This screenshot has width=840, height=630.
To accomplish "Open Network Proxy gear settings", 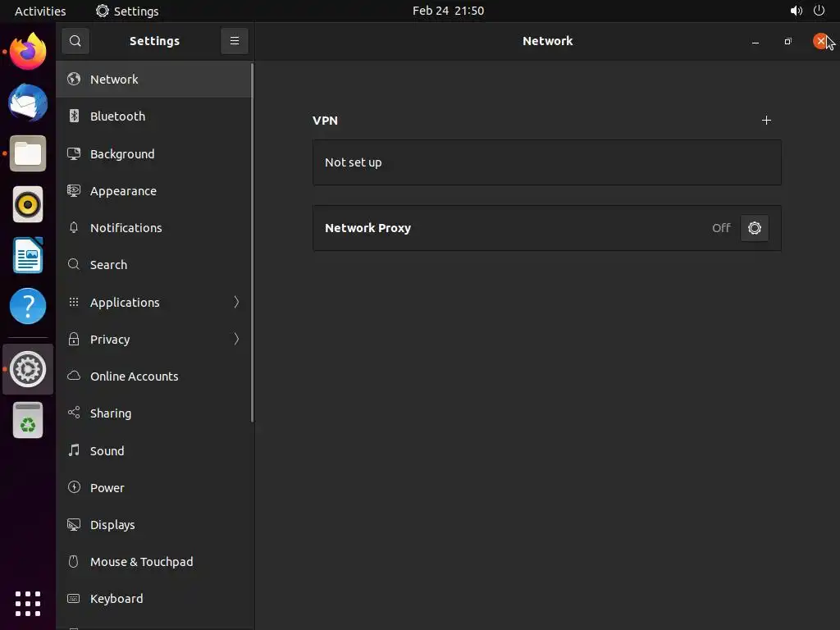I will tap(754, 228).
